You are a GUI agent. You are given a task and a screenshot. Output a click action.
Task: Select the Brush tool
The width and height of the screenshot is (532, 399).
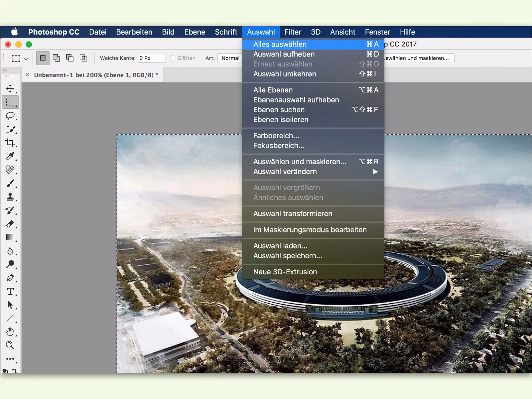[x=10, y=183]
